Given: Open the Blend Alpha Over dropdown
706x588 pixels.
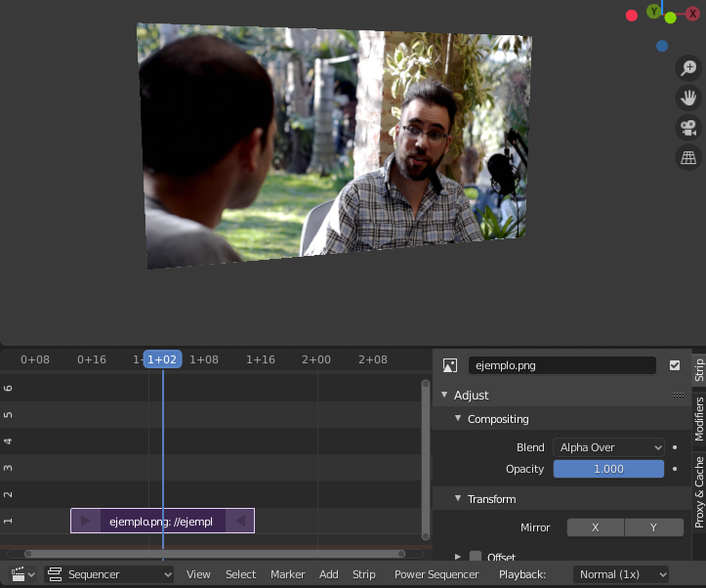Looking at the screenshot, I should click(608, 447).
